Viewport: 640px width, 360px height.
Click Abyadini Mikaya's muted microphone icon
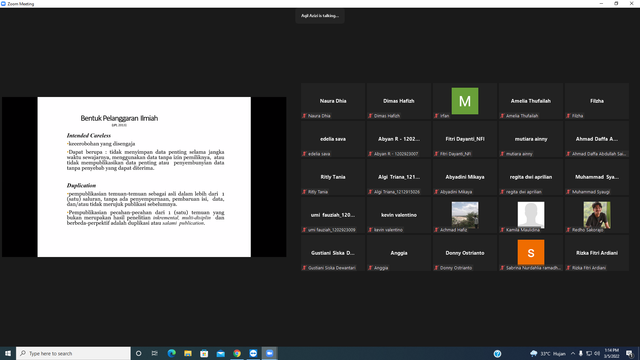coord(436,192)
